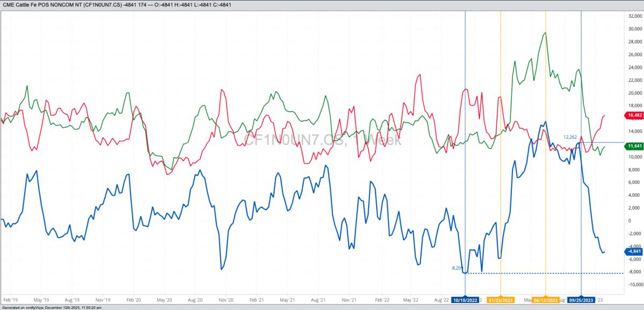Select the blue -4,841 price label

click(x=634, y=251)
